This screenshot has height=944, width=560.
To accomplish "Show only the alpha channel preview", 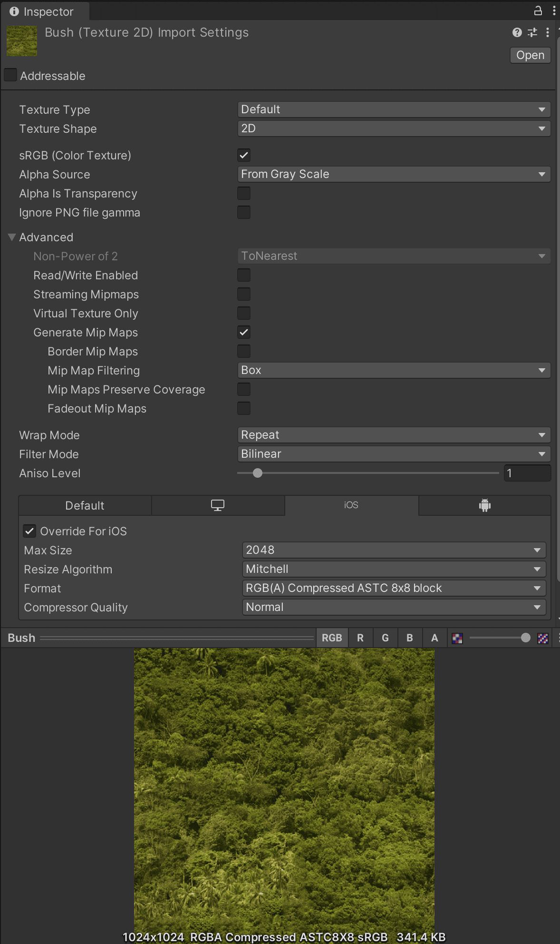I will pos(434,638).
